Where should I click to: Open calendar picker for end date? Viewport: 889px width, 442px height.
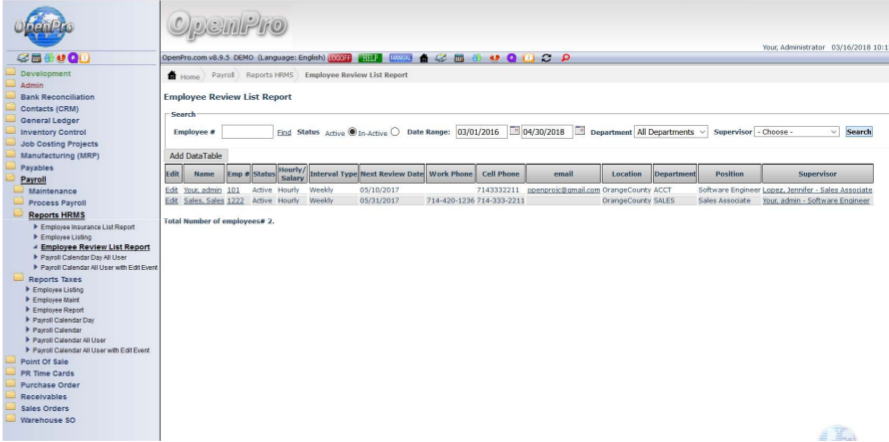click(579, 131)
